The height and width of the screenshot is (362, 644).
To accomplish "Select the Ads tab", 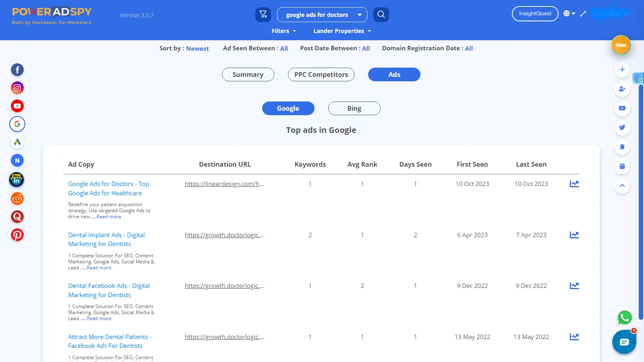I will 394,74.
